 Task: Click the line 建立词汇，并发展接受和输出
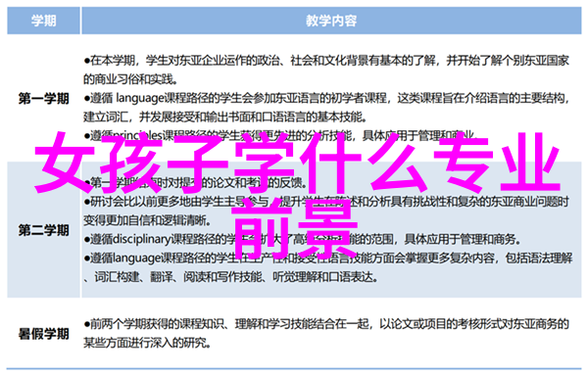coord(224,117)
